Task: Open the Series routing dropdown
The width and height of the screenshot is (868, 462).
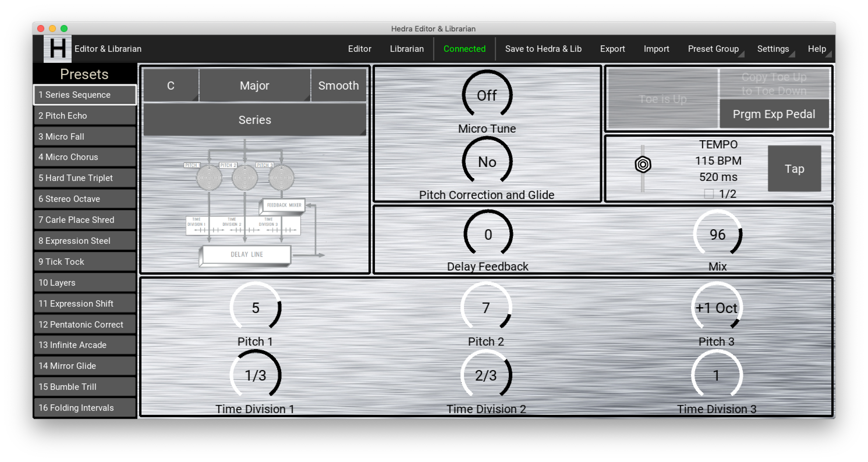Action: [x=255, y=120]
